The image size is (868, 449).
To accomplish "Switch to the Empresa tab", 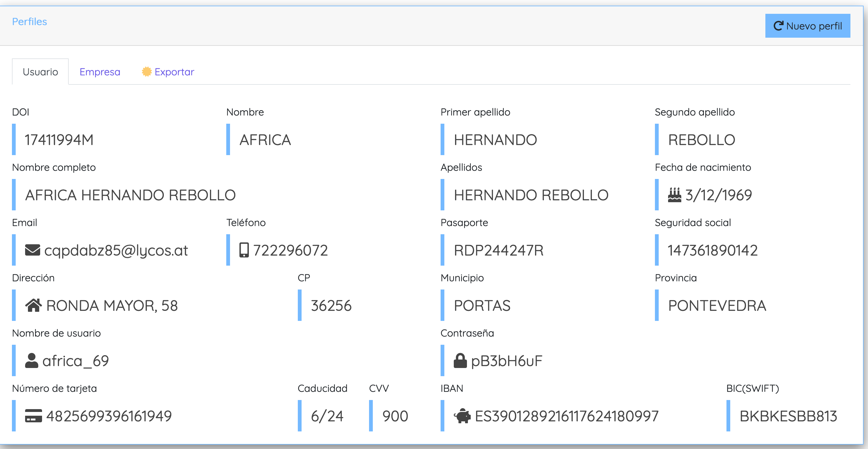I will click(x=100, y=72).
